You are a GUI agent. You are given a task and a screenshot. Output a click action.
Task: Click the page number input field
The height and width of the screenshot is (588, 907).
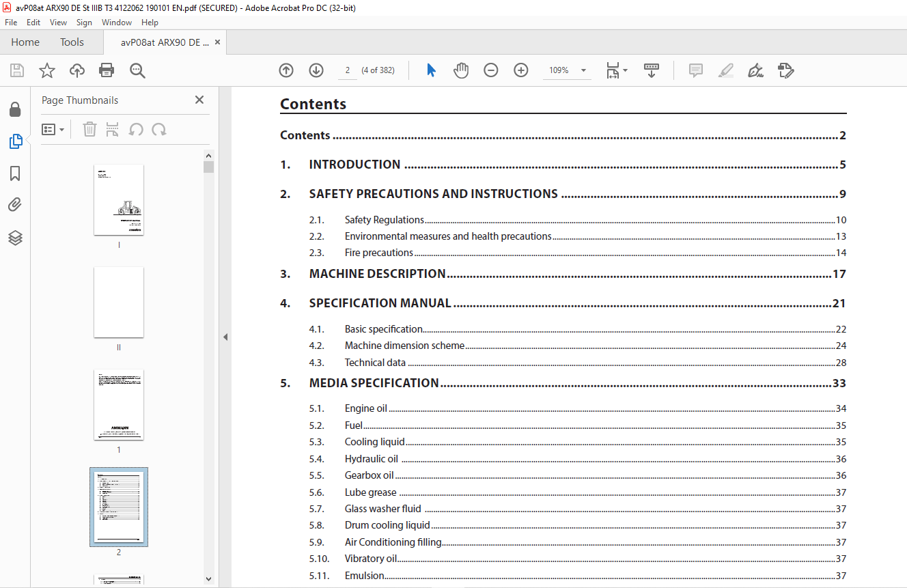tap(348, 70)
